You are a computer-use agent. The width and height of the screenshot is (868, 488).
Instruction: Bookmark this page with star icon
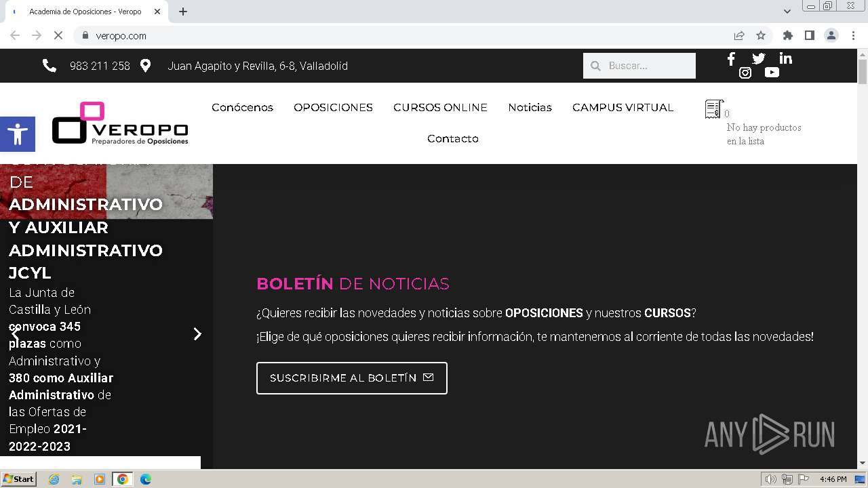pos(761,35)
